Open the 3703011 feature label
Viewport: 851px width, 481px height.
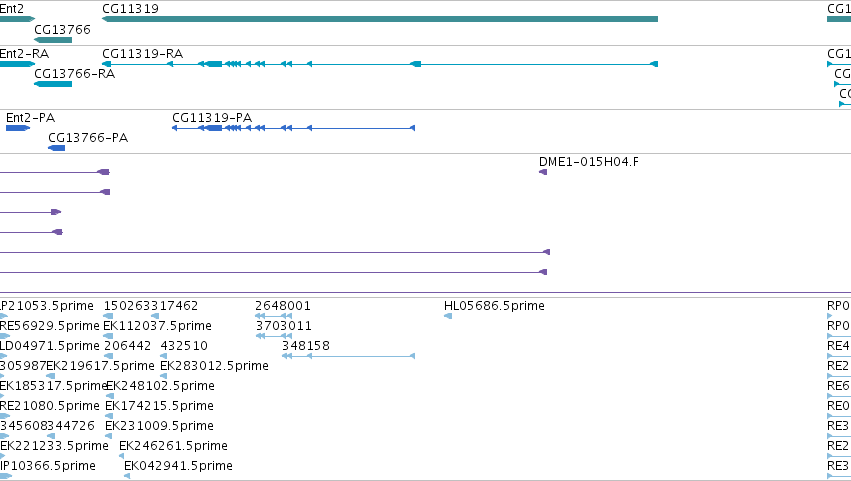point(284,326)
